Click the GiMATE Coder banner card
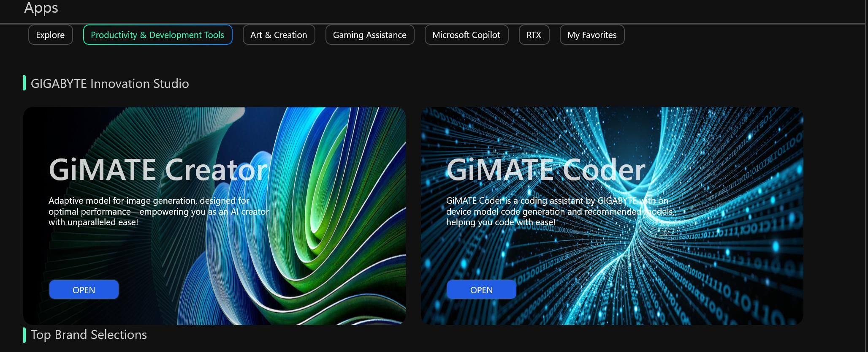This screenshot has height=352, width=868. [612, 216]
